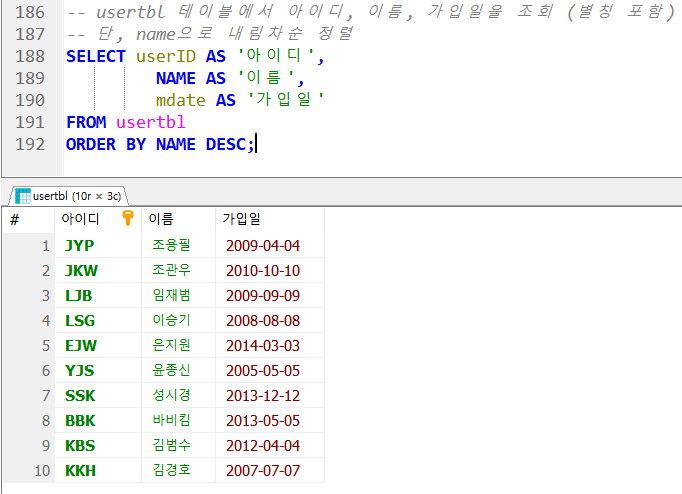Click line number 188 in the editor gutter

coord(30,56)
